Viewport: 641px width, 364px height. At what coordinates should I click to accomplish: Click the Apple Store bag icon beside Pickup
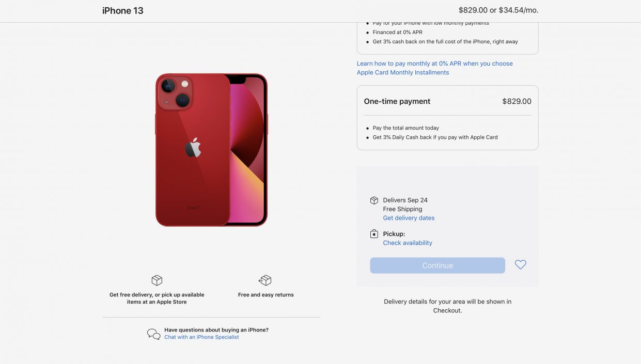(374, 234)
